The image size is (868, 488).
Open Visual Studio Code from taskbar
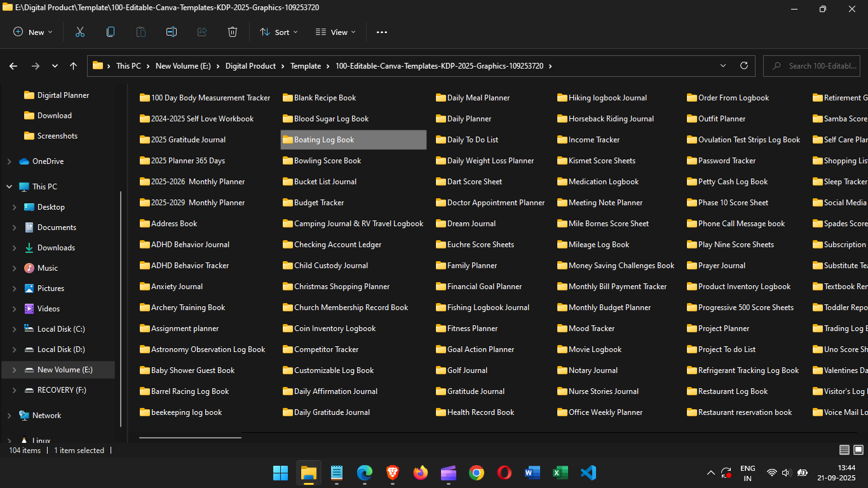point(588,473)
